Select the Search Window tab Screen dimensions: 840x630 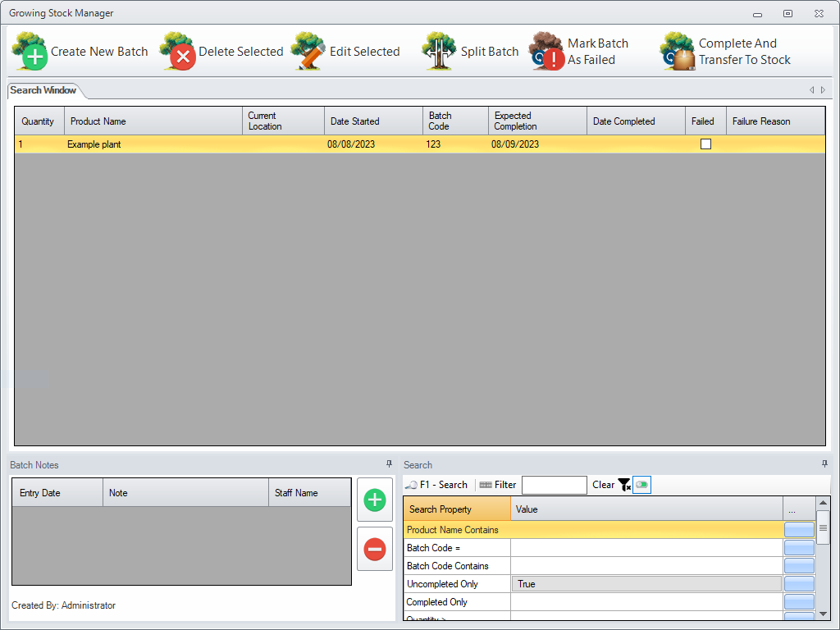43,90
